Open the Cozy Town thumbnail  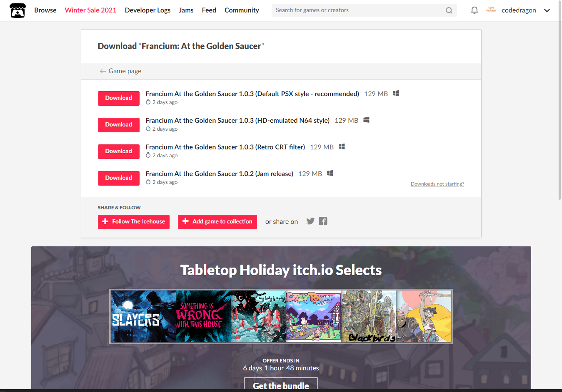point(314,316)
